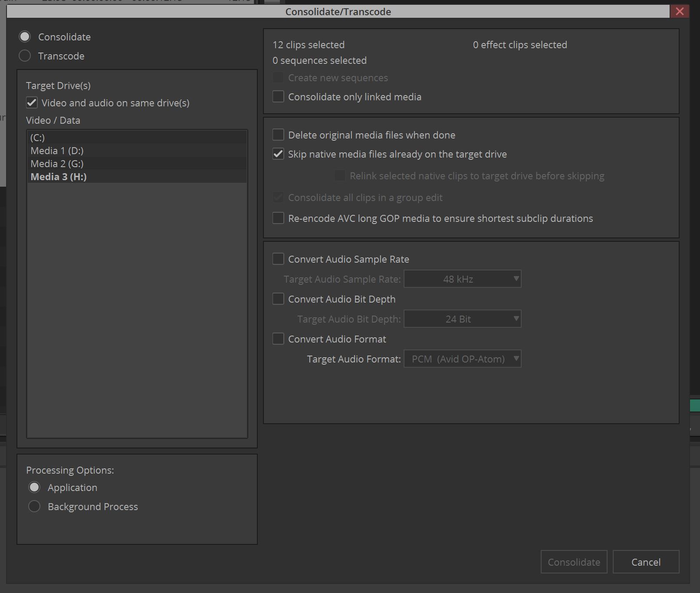Pick Media 2 (G:) target drive
The width and height of the screenshot is (700, 593).
(57, 164)
